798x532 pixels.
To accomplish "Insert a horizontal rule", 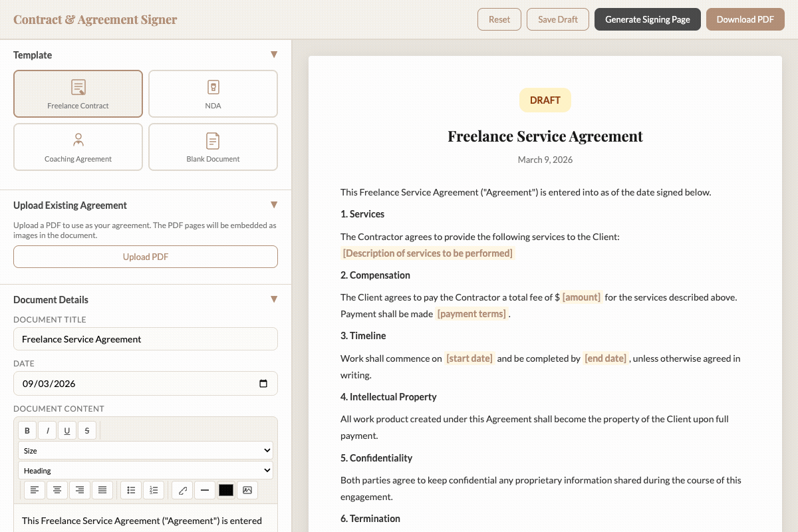I will point(205,490).
